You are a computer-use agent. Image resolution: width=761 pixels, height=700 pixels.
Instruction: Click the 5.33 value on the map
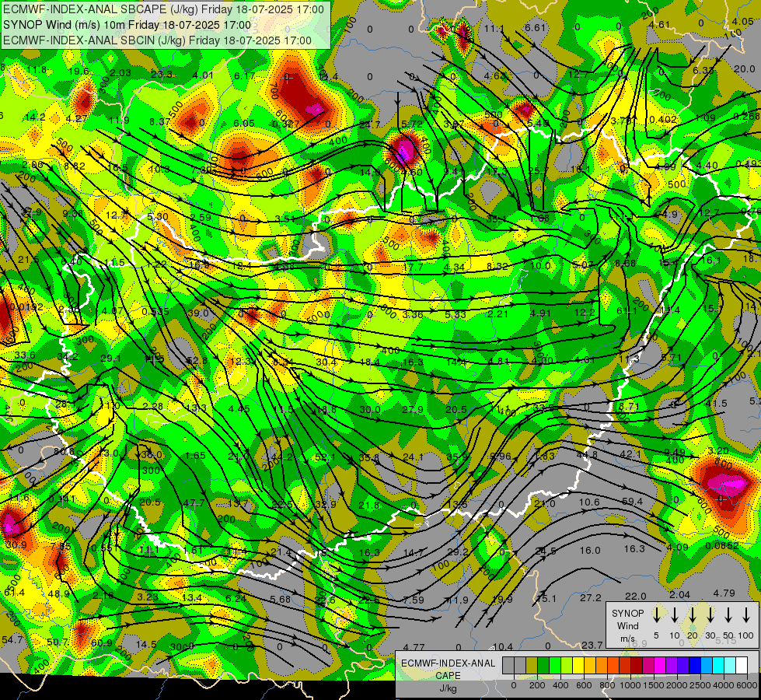coord(456,314)
